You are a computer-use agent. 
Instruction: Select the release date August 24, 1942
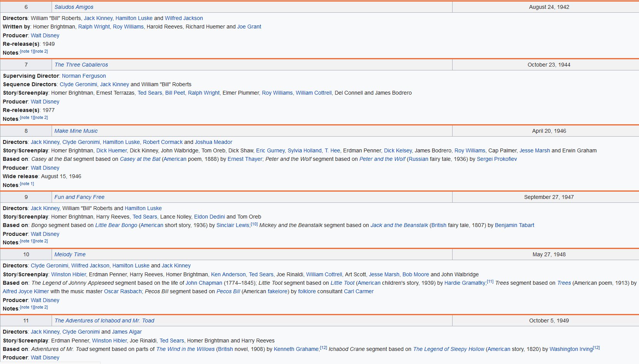coord(549,7)
